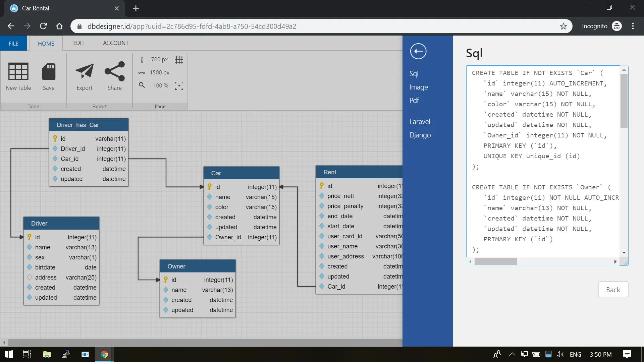Toggle the grid display icon
644x362 pixels.
pos(179,59)
